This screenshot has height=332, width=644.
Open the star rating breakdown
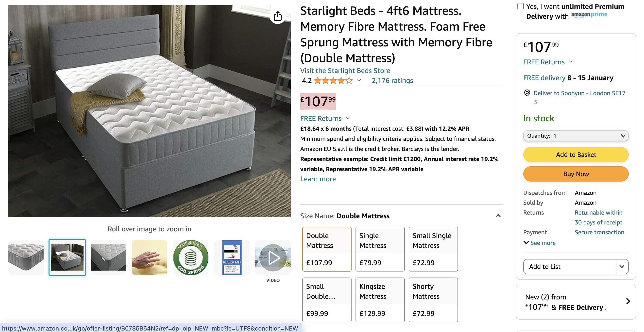point(359,80)
